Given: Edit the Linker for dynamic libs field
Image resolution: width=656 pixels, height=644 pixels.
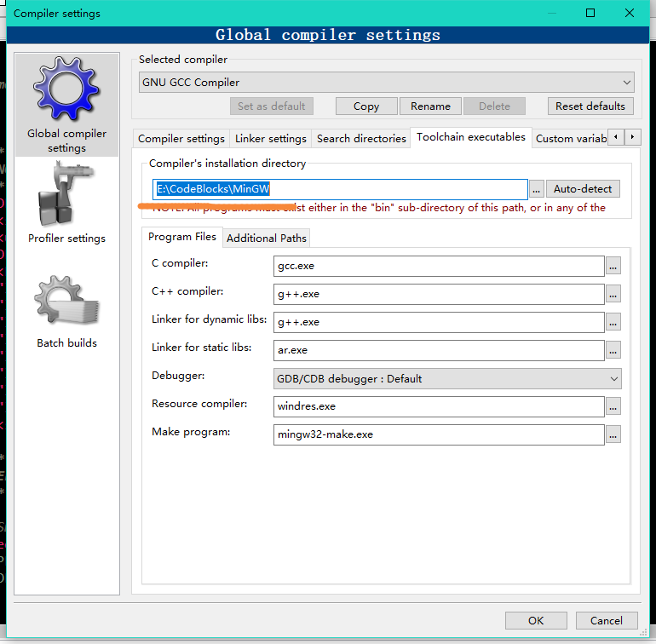Looking at the screenshot, I should pyautogui.click(x=439, y=322).
